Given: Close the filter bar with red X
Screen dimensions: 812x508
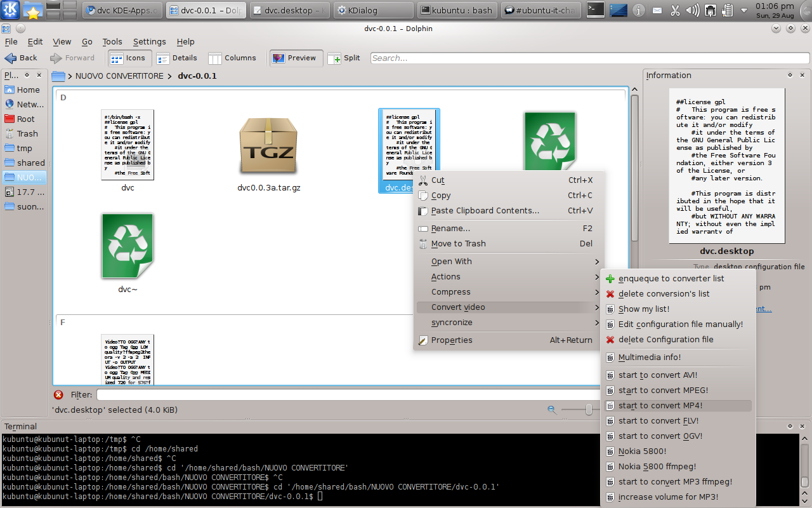Looking at the screenshot, I should pyautogui.click(x=58, y=395).
